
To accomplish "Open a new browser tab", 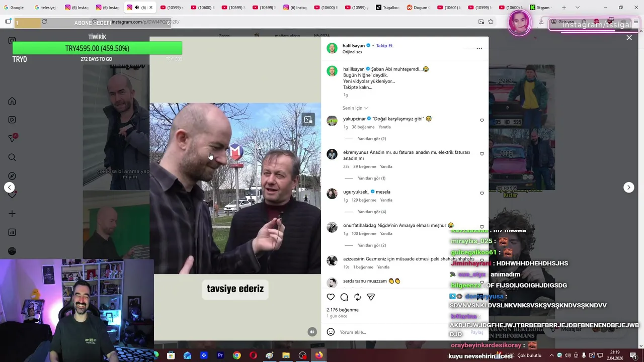I will [x=563, y=8].
